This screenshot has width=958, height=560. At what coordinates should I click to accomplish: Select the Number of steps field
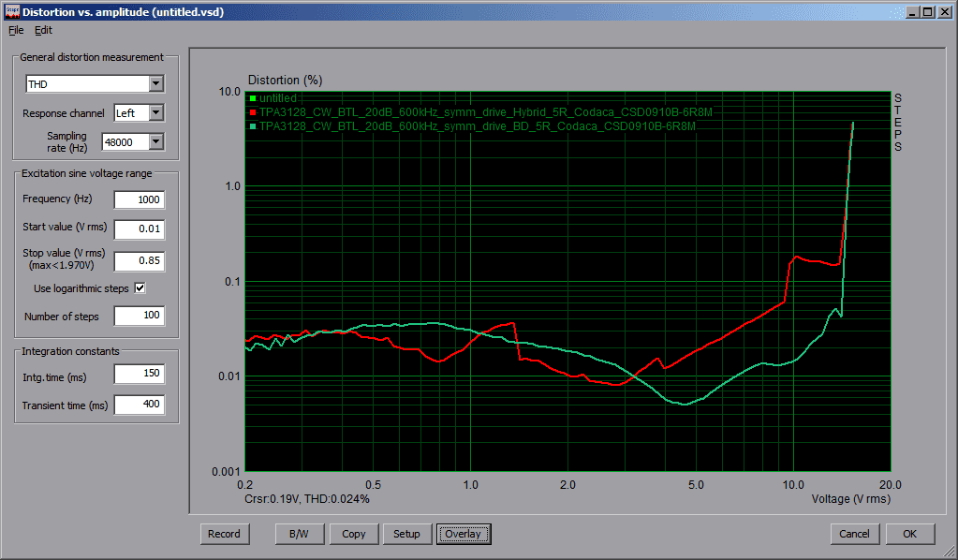click(139, 317)
